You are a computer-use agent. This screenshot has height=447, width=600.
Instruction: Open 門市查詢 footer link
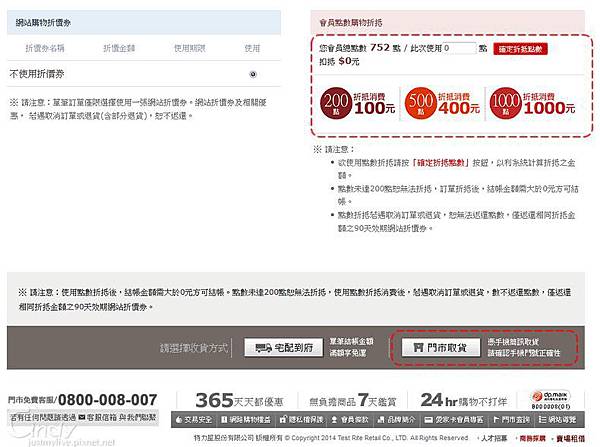pos(512,420)
